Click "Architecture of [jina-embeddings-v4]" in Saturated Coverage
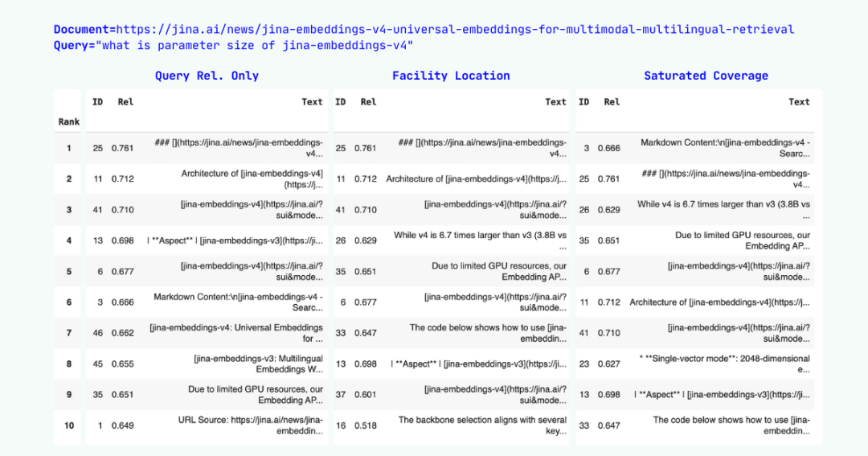 719,302
